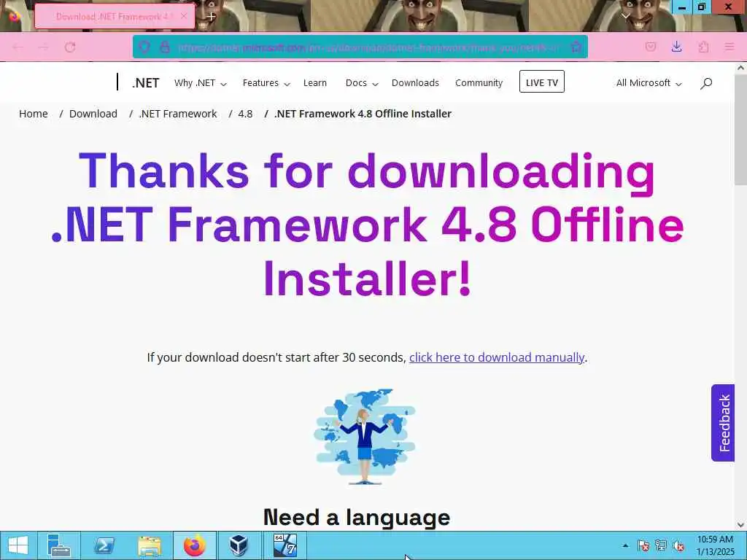This screenshot has width=747, height=560.
Task: Bookmark this page with star icon
Action: coord(576,47)
